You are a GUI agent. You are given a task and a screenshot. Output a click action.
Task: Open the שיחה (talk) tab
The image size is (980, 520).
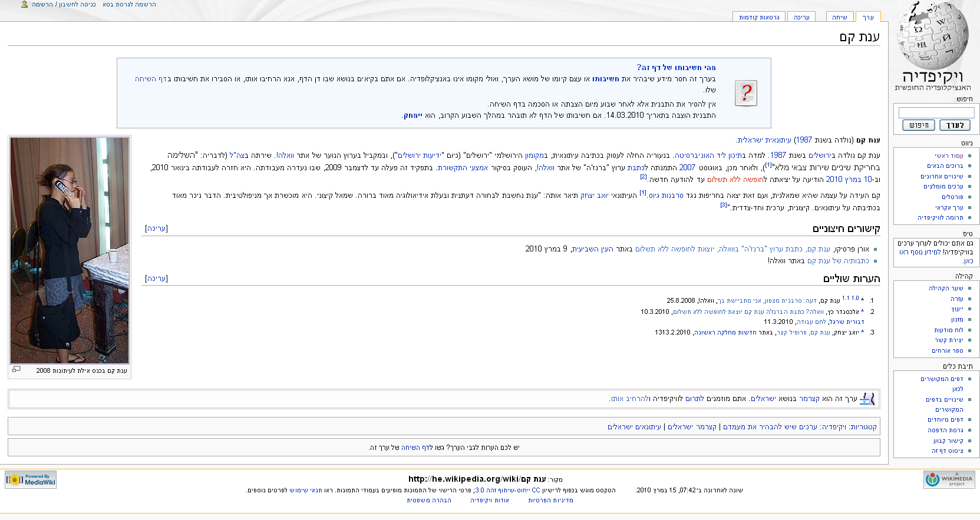(839, 18)
